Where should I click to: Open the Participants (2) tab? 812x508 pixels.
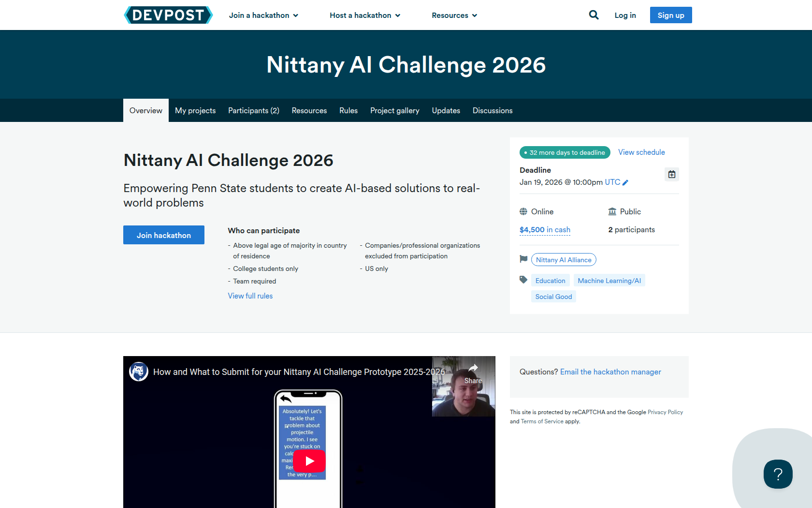pos(253,111)
